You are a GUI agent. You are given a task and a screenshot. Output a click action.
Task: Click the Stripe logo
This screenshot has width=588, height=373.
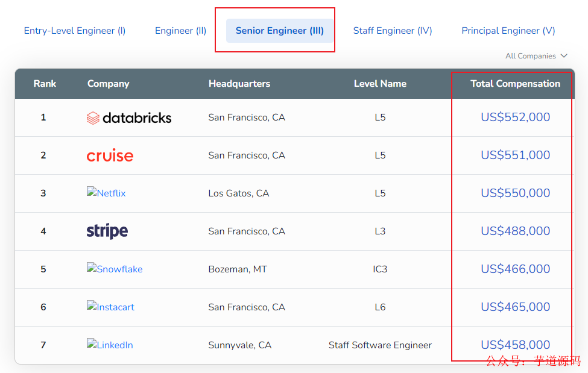pos(107,231)
